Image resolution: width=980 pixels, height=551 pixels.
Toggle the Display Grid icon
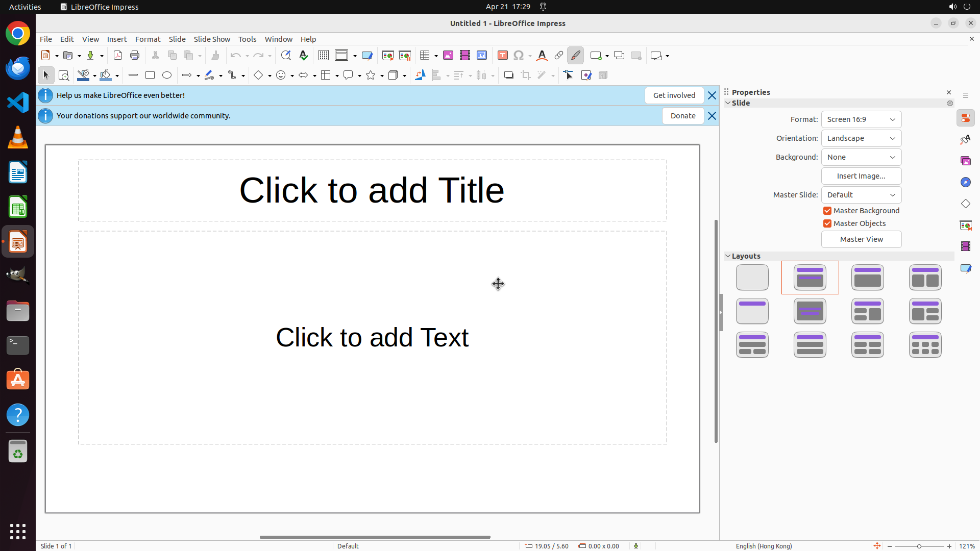324,56
